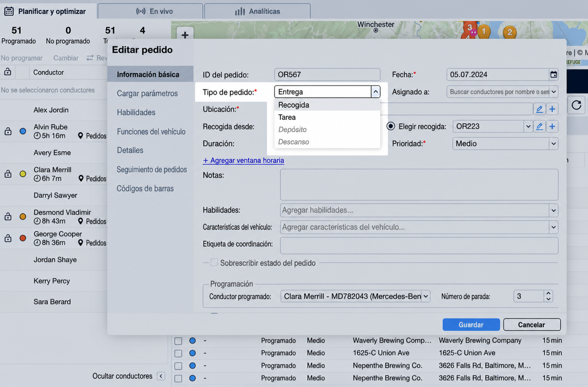Screen dimensions: 588x387
Task: Open the date picker calendar icon
Action: click(553, 75)
